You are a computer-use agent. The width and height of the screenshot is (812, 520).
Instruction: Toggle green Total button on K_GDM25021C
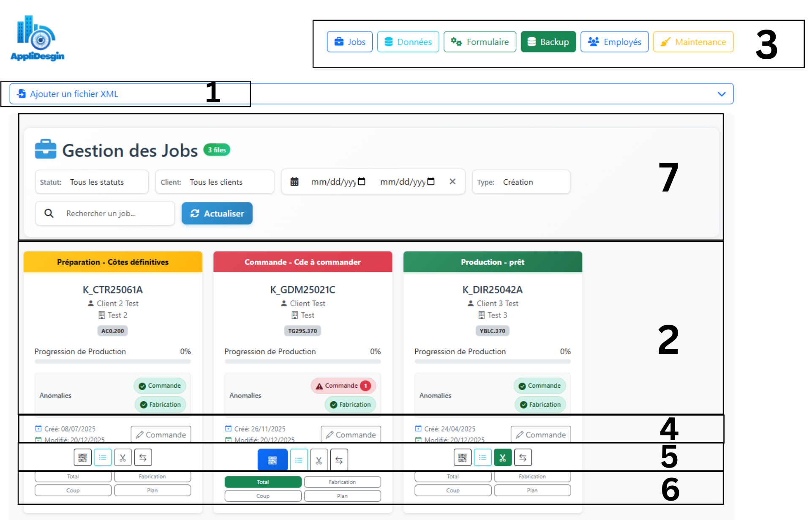click(x=263, y=482)
